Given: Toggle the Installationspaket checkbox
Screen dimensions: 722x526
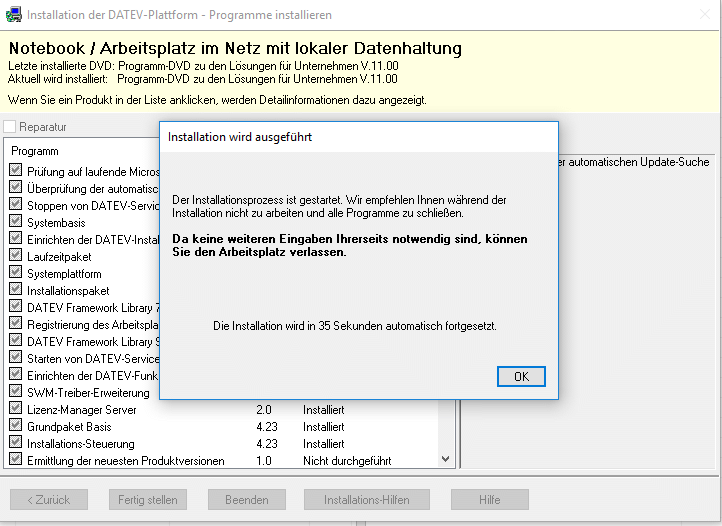Looking at the screenshot, I should pyautogui.click(x=15, y=289).
